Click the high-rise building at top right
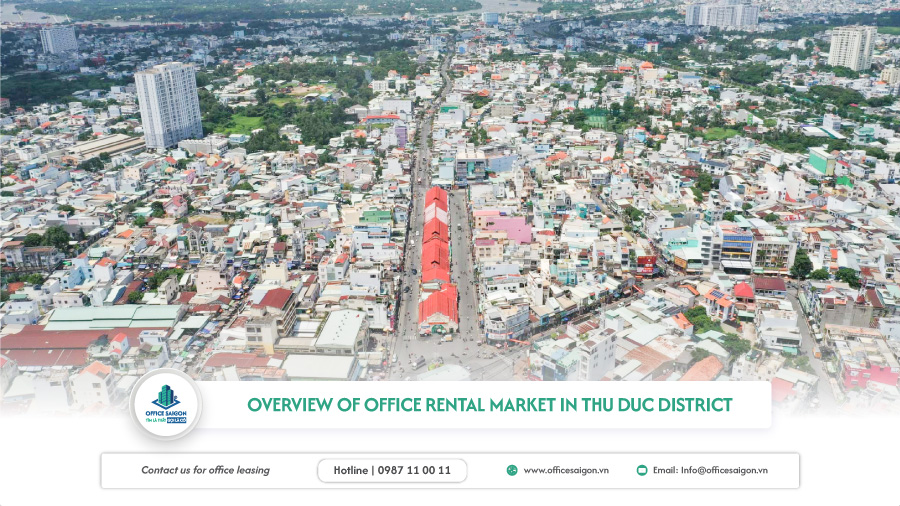This screenshot has width=900, height=506. click(x=851, y=47)
